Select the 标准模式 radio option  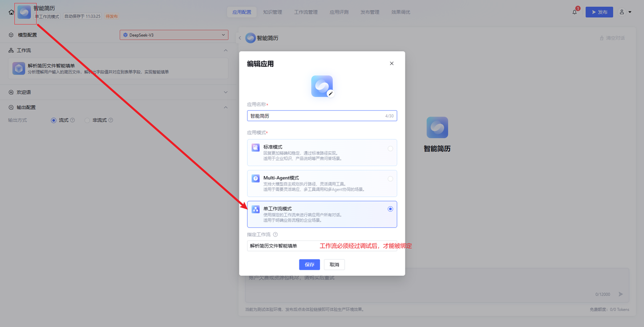390,148
